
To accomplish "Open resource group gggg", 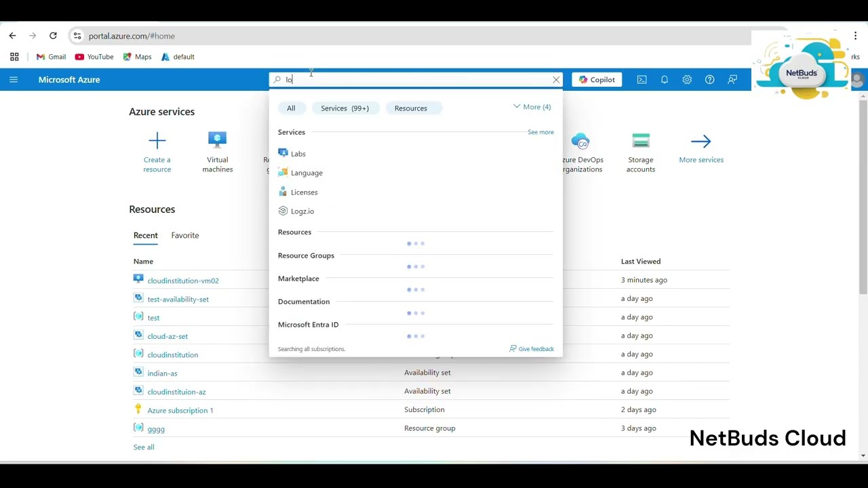I will (156, 429).
